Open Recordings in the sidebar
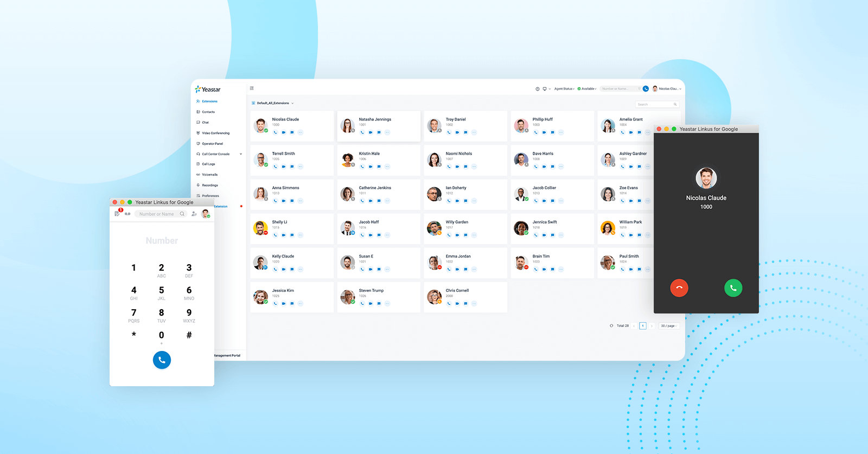This screenshot has width=868, height=454. click(x=209, y=186)
